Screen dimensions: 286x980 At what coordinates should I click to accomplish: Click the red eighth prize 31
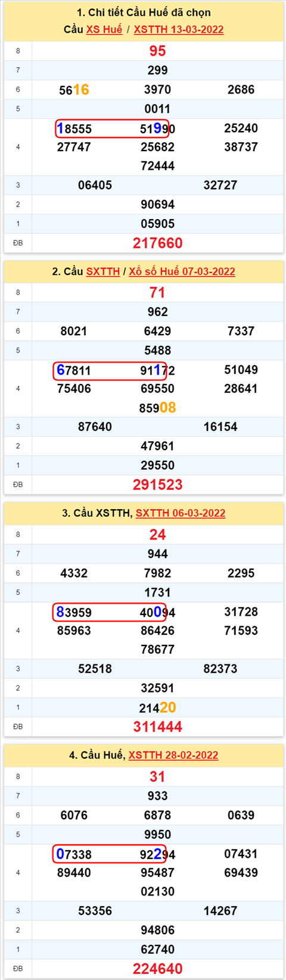[158, 776]
